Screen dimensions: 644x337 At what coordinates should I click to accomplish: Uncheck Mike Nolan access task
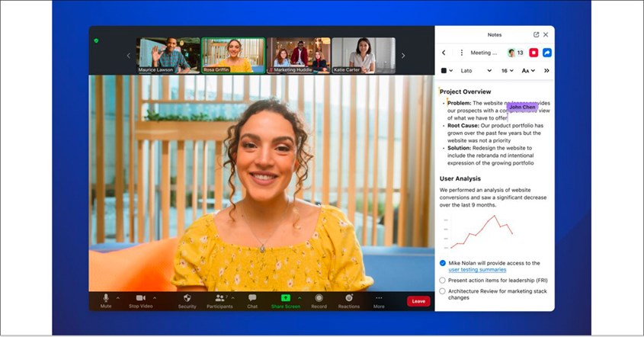[x=442, y=263]
